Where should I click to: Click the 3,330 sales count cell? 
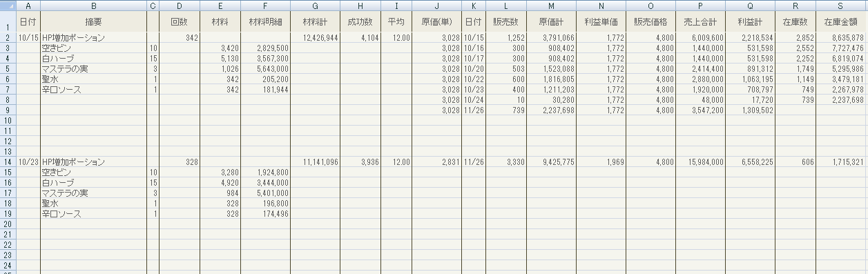506,162
